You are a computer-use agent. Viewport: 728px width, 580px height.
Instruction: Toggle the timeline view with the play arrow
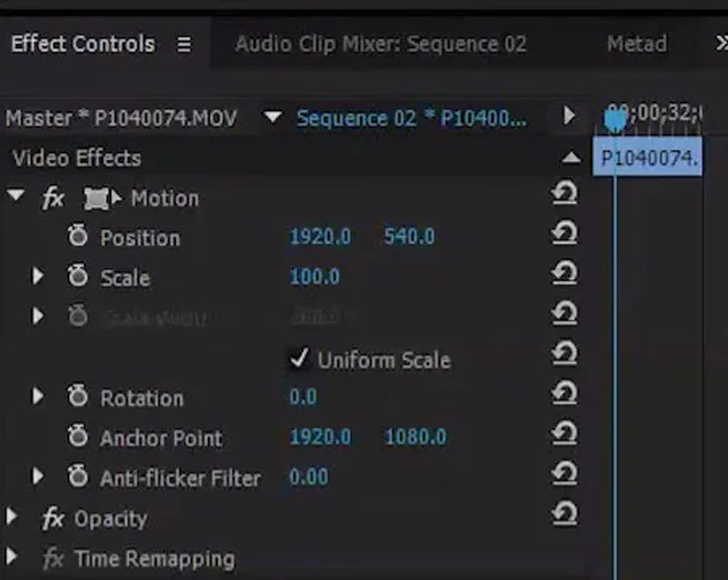569,115
